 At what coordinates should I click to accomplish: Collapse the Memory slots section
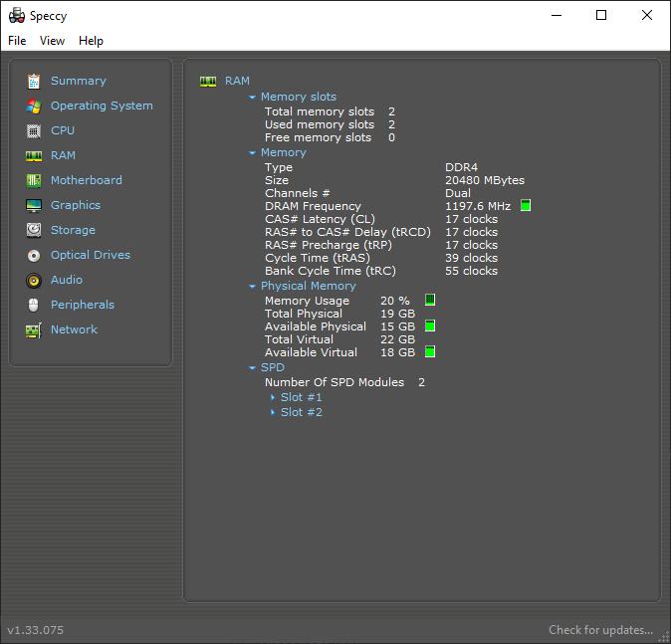pyautogui.click(x=253, y=98)
